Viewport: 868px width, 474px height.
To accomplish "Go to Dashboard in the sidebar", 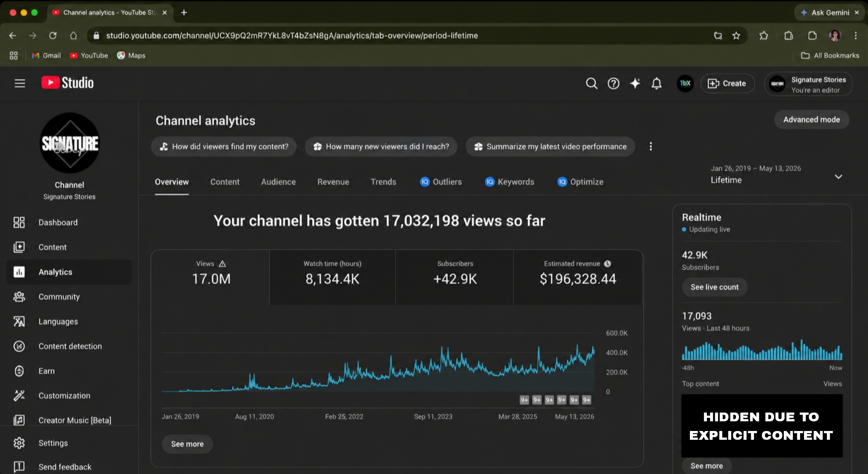I will point(69,223).
